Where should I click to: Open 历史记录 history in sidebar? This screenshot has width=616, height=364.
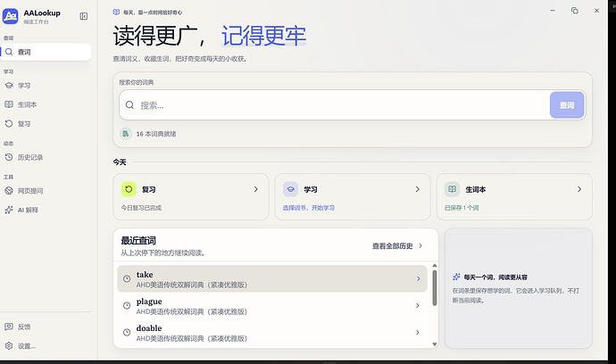[x=46, y=157]
